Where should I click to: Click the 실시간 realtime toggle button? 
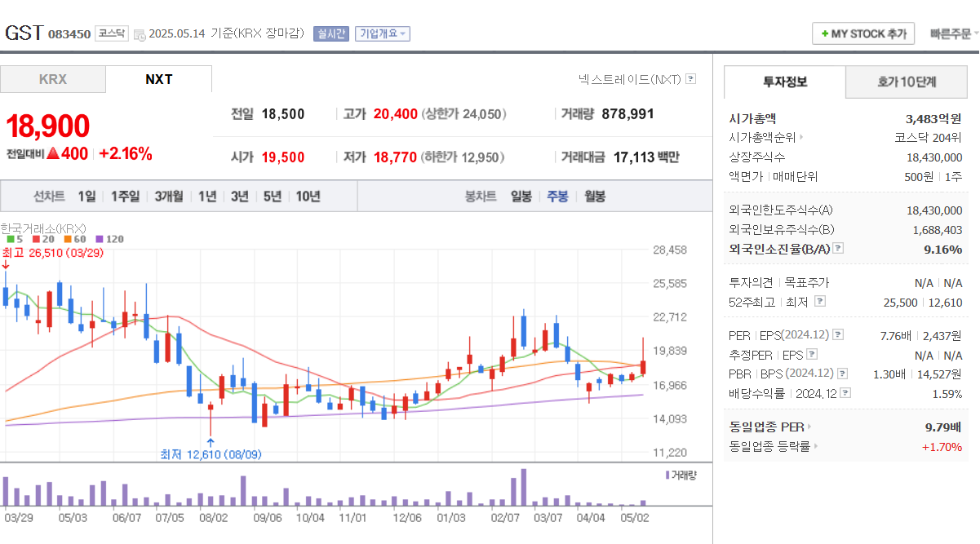331,33
